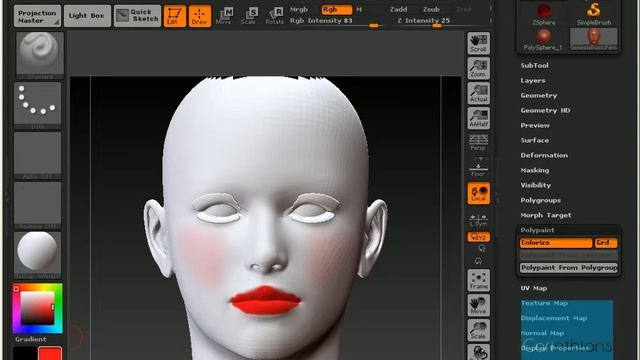640x360 pixels.
Task: Select the Rotate mode in top bar
Action: [x=274, y=16]
